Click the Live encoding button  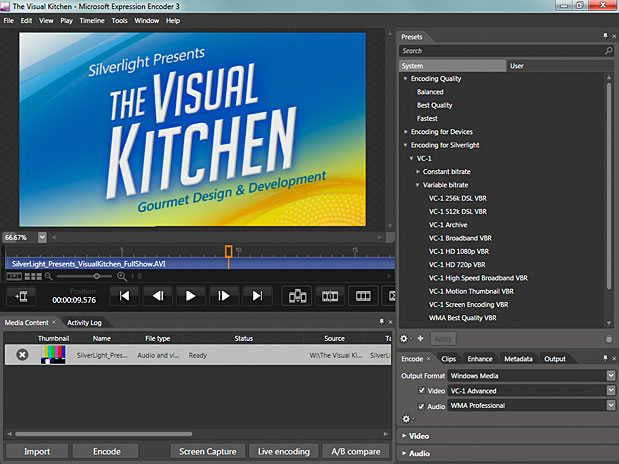coord(284,452)
